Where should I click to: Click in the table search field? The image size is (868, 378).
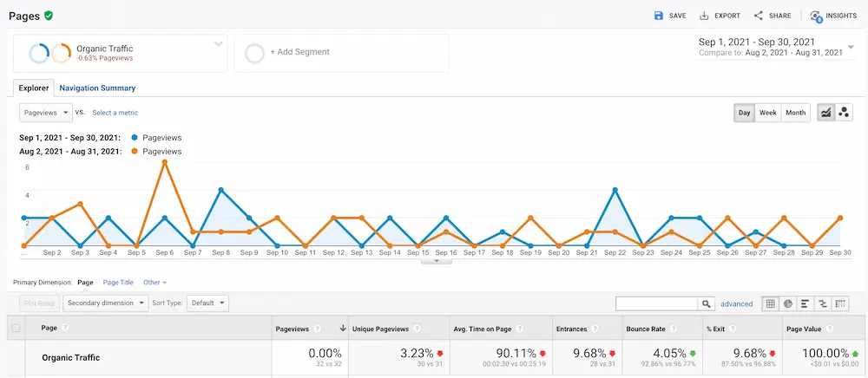(656, 303)
